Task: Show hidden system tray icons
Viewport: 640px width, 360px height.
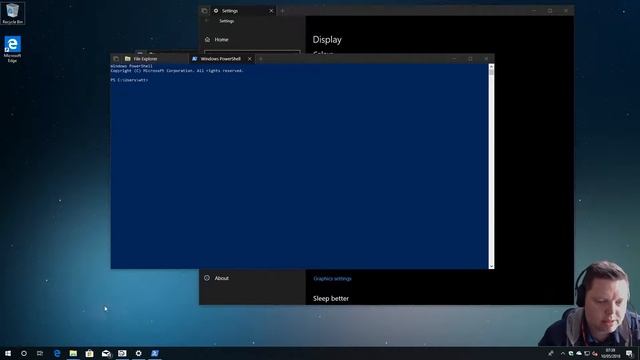Action: (x=563, y=353)
